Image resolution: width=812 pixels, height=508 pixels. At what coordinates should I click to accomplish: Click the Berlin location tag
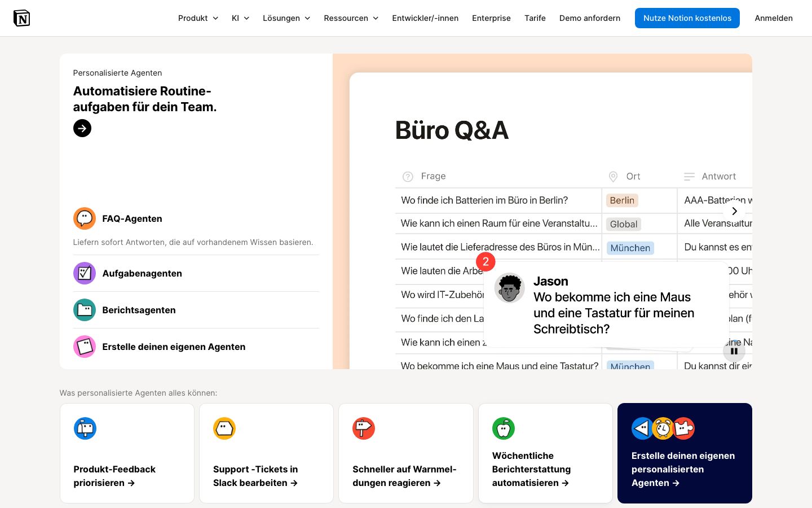[x=622, y=200]
